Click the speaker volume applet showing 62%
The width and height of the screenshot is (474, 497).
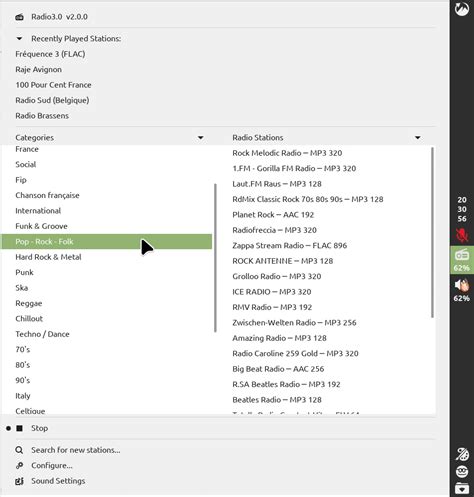point(462,290)
